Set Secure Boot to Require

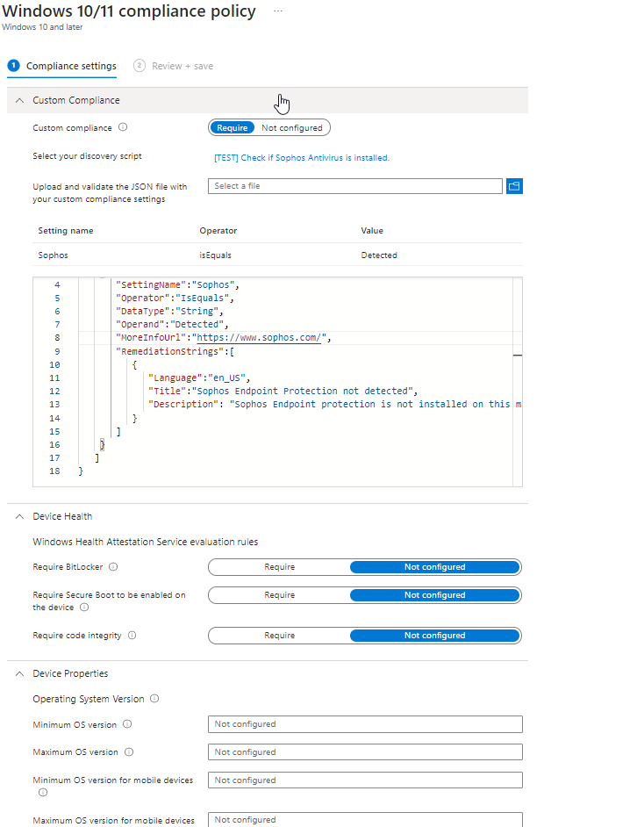[279, 595]
